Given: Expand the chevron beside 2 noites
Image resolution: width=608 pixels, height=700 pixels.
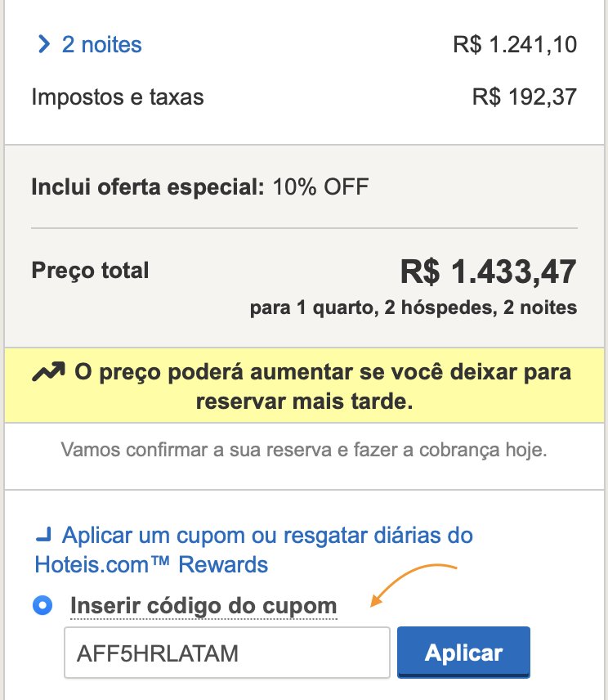Looking at the screenshot, I should (x=43, y=45).
